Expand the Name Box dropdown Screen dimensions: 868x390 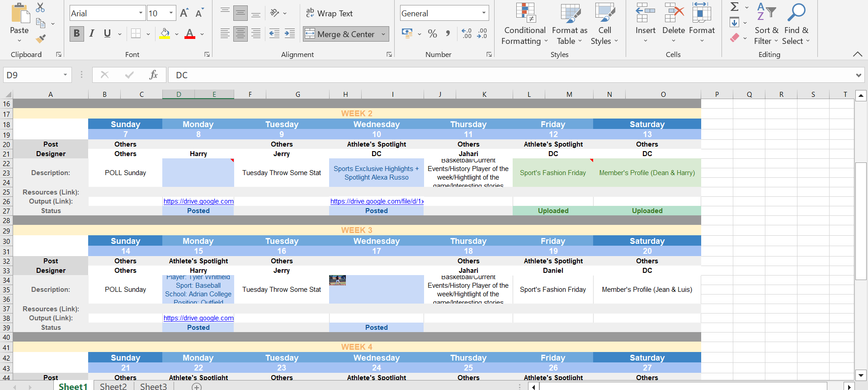click(x=65, y=75)
